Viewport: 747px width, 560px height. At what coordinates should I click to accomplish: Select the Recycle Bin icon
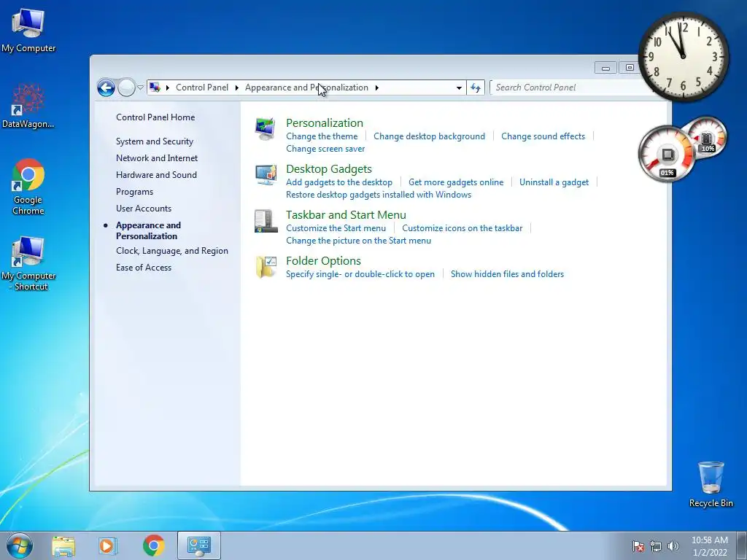click(x=711, y=484)
